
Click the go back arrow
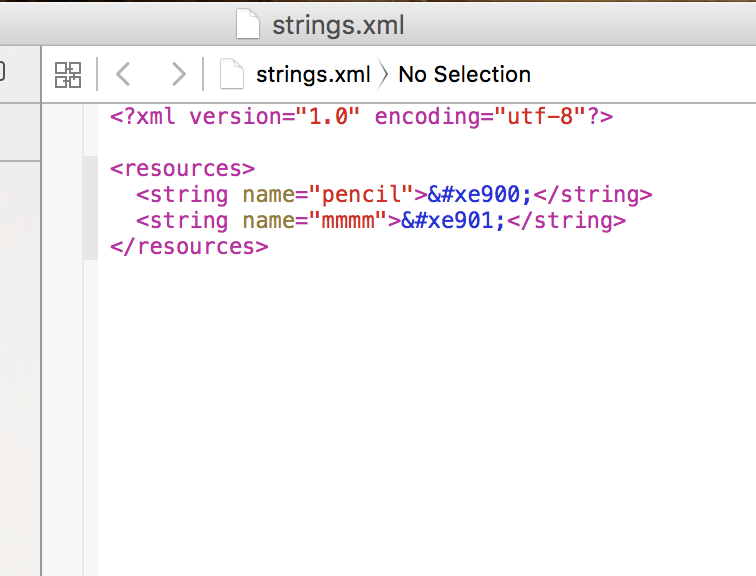point(123,74)
